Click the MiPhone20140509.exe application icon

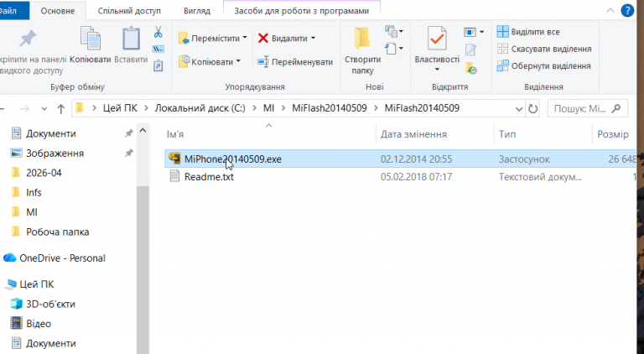174,159
